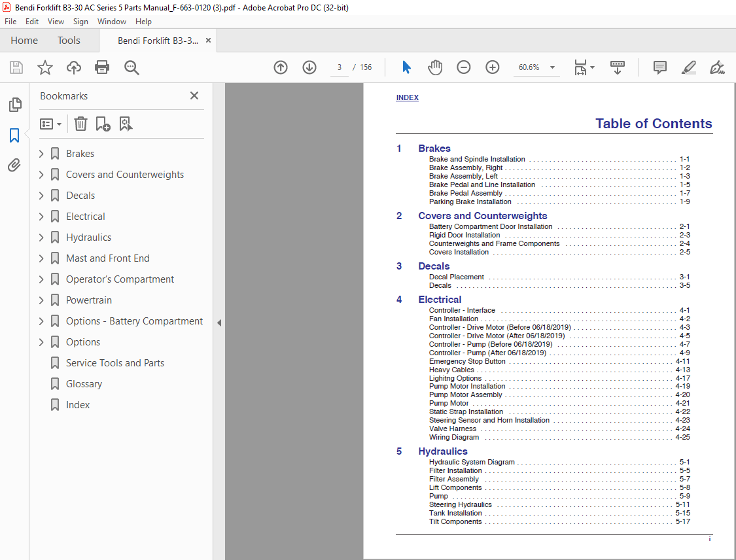
Task: Open the Attachments paperclip panel
Action: [x=14, y=165]
